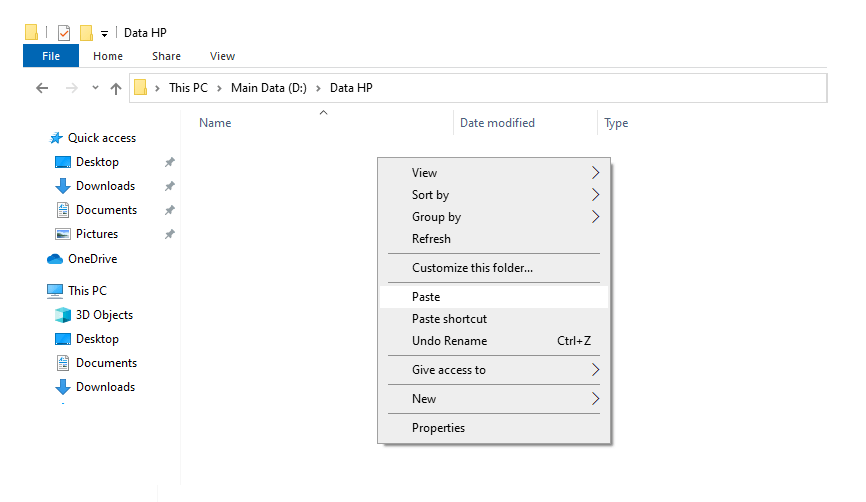Select This PC in the sidebar

(x=87, y=291)
